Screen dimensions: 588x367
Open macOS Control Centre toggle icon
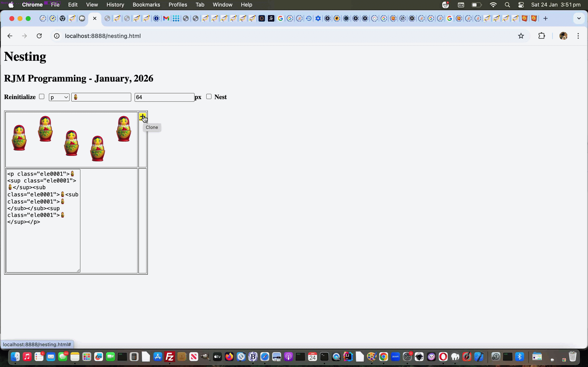[x=521, y=5]
